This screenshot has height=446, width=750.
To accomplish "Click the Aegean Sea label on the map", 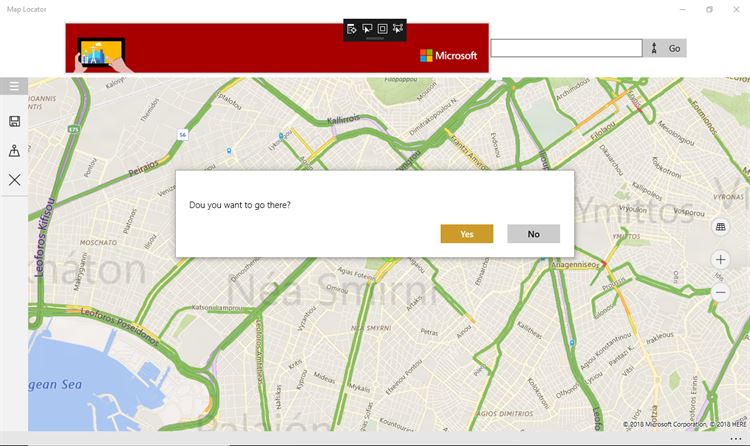I will coord(55,385).
